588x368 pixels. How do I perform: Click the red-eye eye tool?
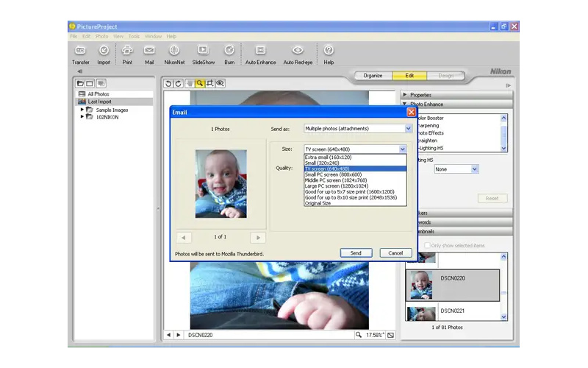(220, 83)
